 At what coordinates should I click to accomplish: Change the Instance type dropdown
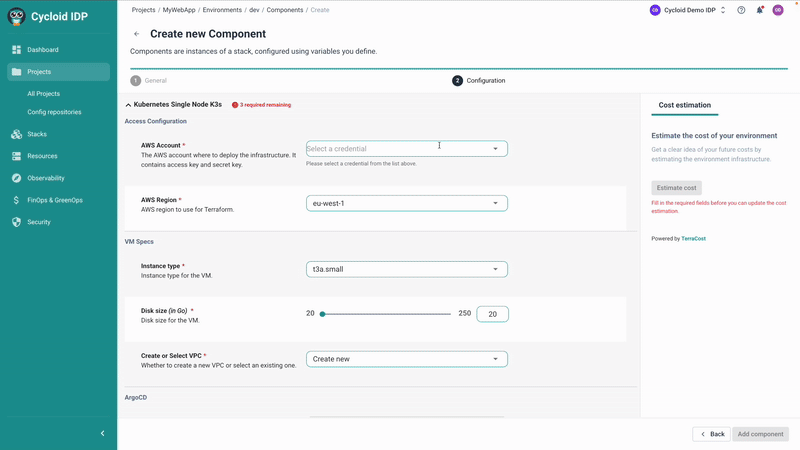click(406, 269)
